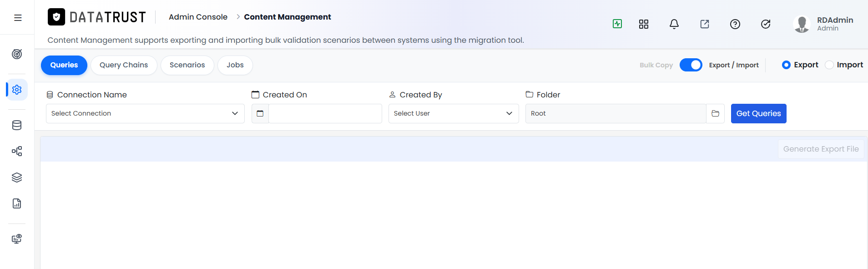Open the calendar date picker icon
Screen dimensions: 868x269
pos(260,113)
